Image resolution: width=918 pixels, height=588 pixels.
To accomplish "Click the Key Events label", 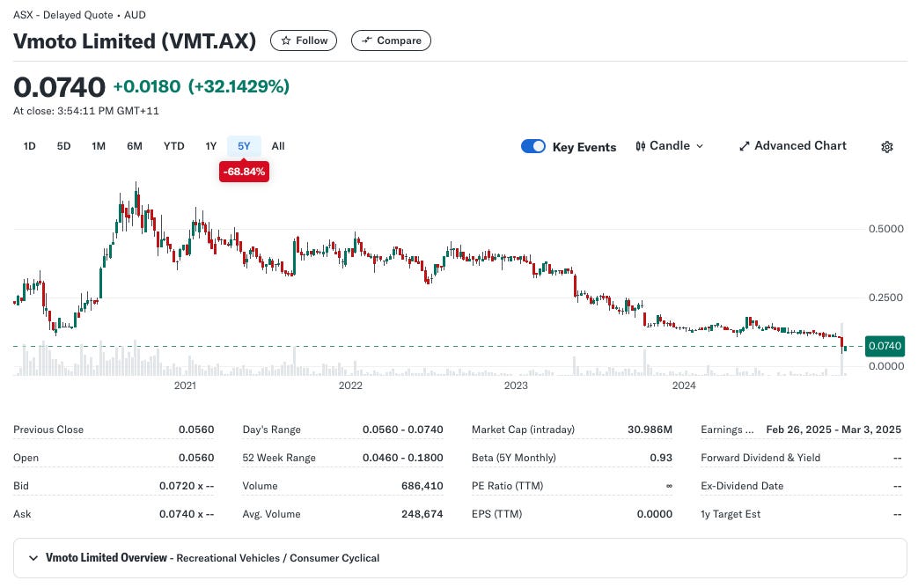I will (584, 147).
